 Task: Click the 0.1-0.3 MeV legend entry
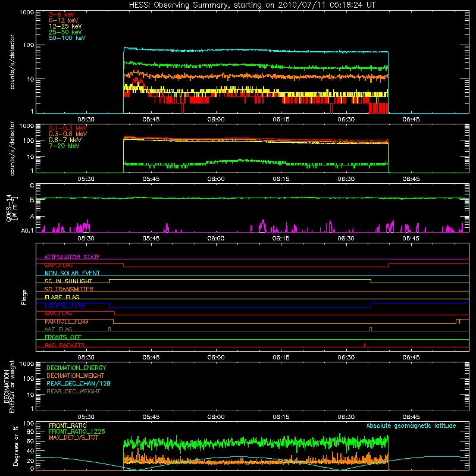[x=68, y=128]
